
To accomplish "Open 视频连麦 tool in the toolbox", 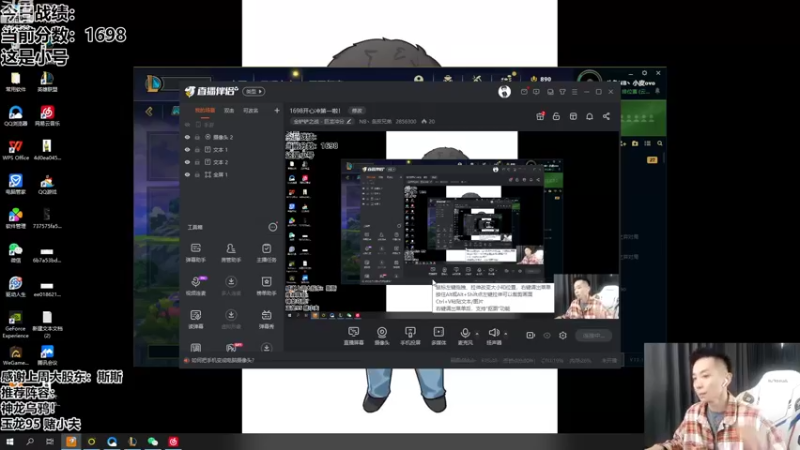I will click(195, 286).
